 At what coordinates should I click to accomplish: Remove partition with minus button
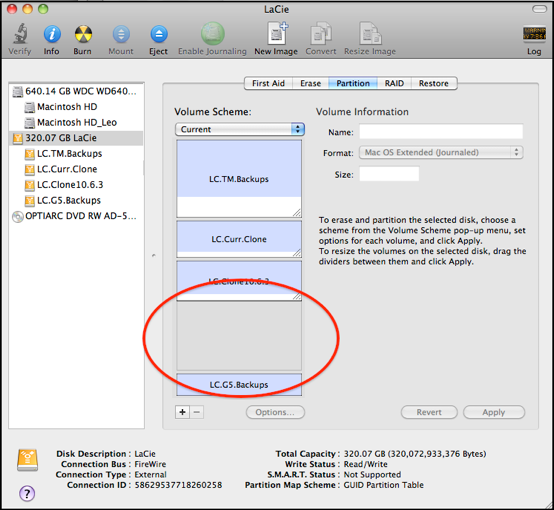pos(197,412)
